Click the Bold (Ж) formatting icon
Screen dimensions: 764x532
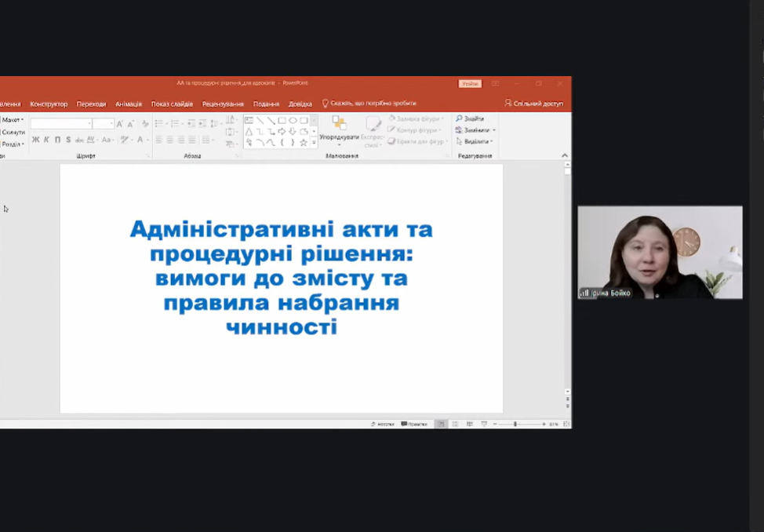(x=35, y=140)
